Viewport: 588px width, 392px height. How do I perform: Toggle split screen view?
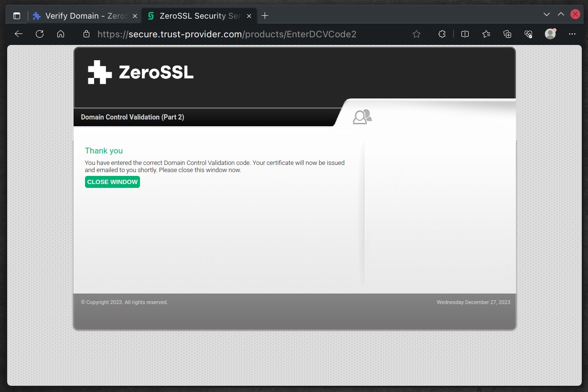coord(465,34)
